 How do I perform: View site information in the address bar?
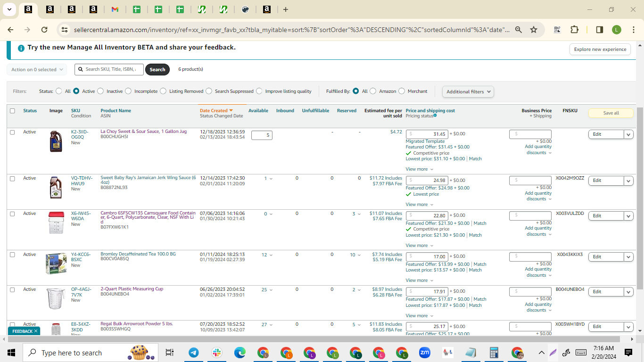point(65,30)
